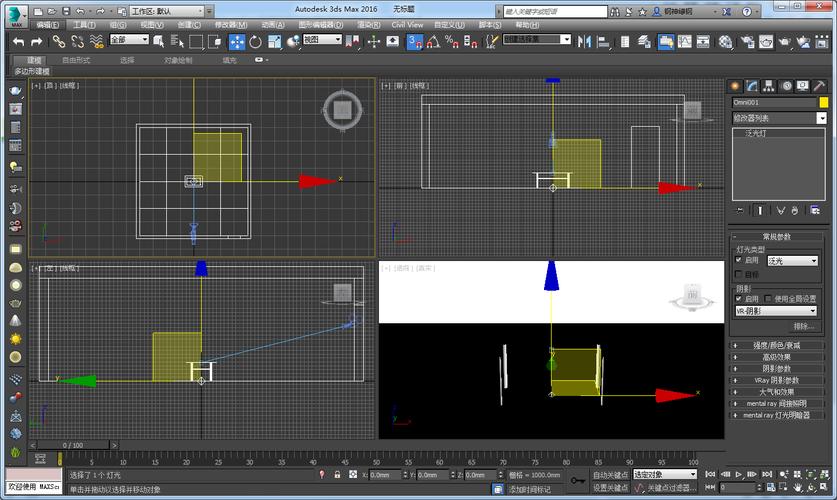Screen dimensions: 837x500
Task: Select the Move transform tool
Action: coord(237,41)
